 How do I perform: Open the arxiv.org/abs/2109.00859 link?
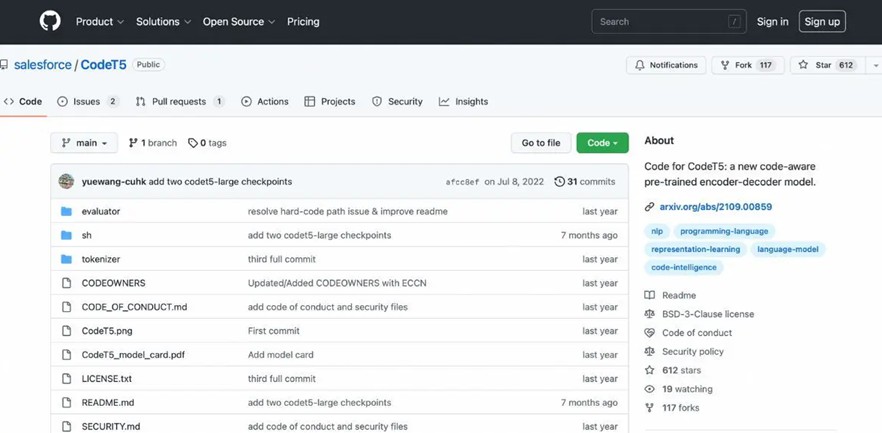click(716, 206)
